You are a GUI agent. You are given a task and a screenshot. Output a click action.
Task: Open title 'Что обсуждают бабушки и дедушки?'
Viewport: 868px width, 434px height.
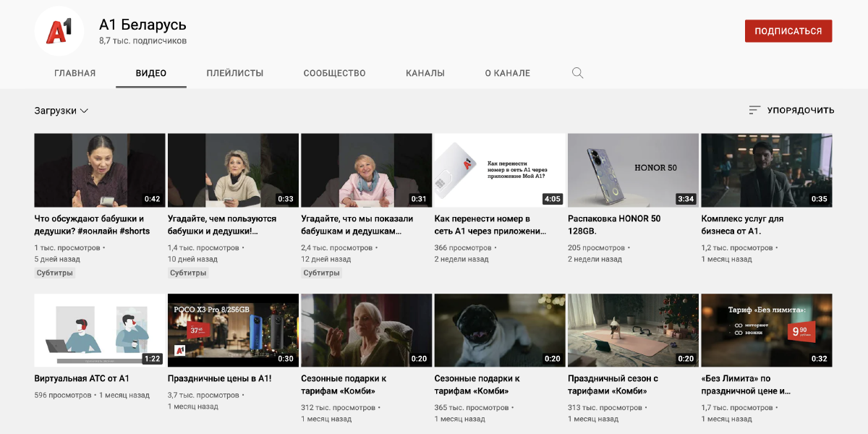tap(93, 225)
